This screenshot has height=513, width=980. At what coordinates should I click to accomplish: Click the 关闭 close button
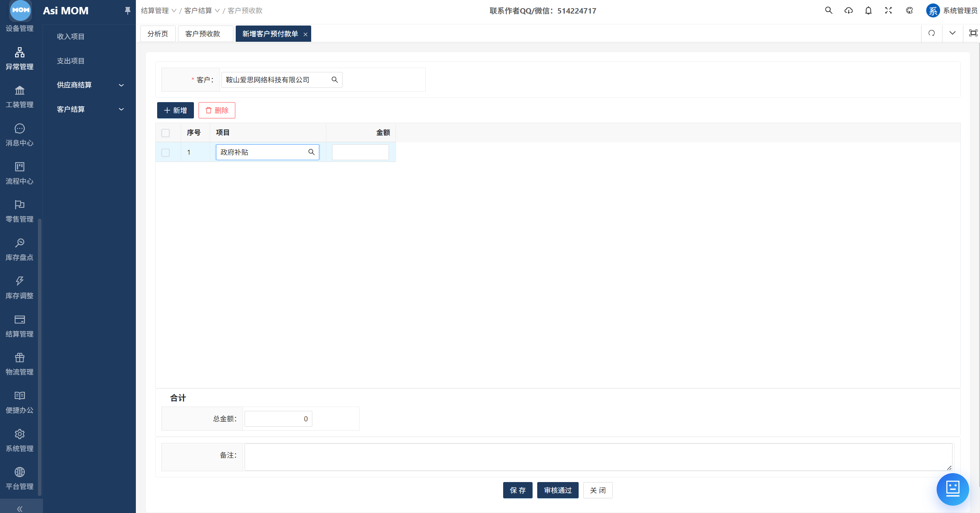click(x=598, y=490)
